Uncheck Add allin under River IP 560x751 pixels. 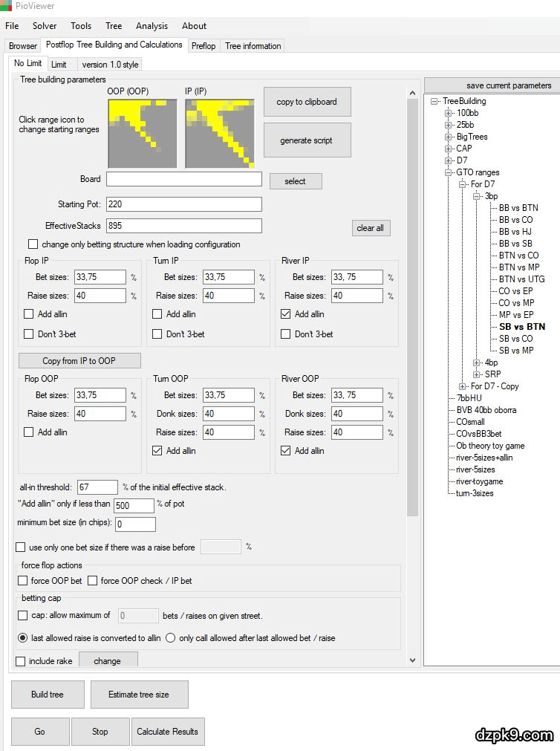(x=287, y=314)
